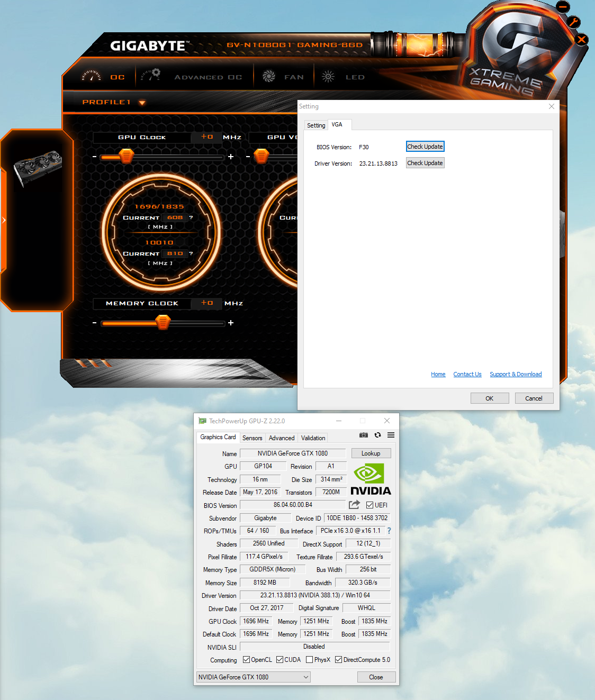
Task: Toggle the PhysX checkbox
Action: [x=309, y=660]
